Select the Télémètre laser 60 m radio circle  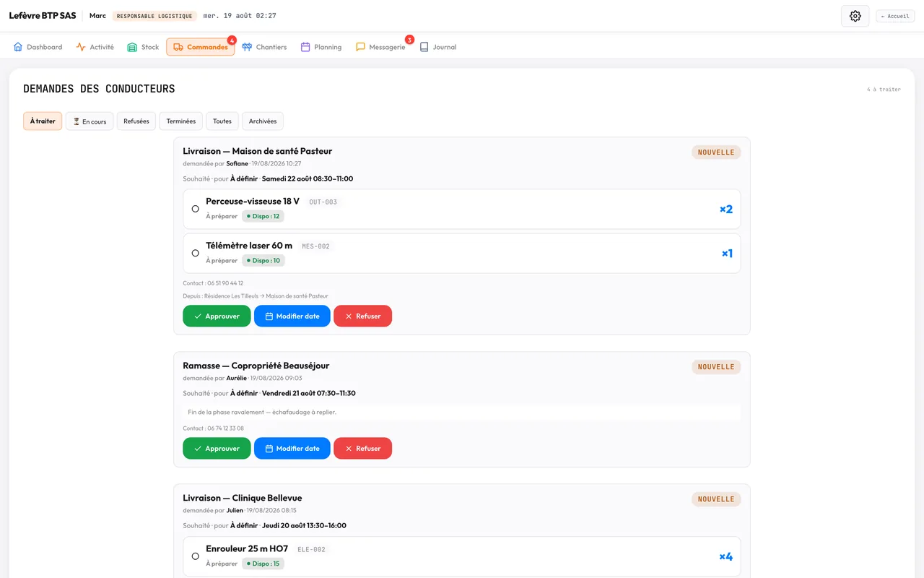195,253
